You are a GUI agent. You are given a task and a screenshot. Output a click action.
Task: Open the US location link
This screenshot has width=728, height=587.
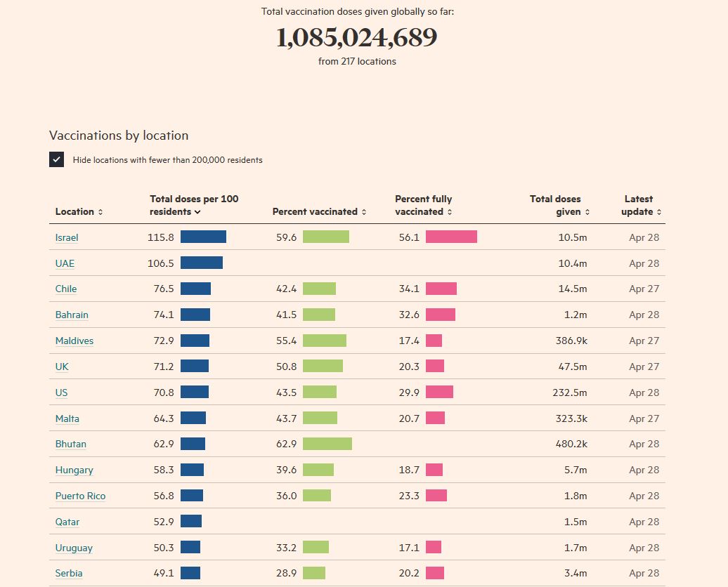point(61,393)
